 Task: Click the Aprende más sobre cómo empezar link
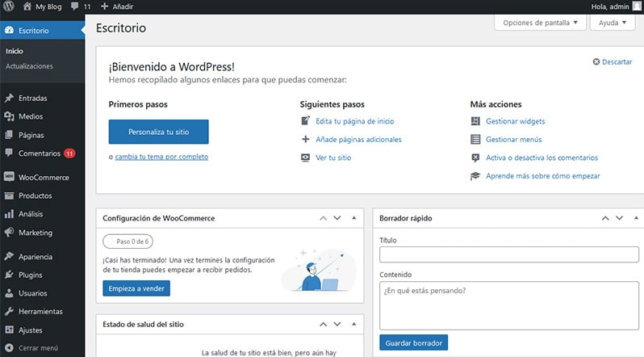click(543, 176)
